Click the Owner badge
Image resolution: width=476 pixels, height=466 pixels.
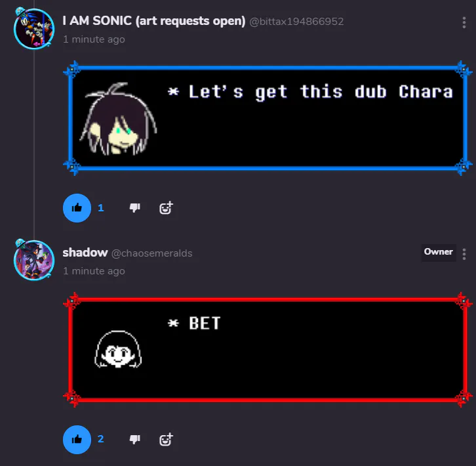(439, 252)
